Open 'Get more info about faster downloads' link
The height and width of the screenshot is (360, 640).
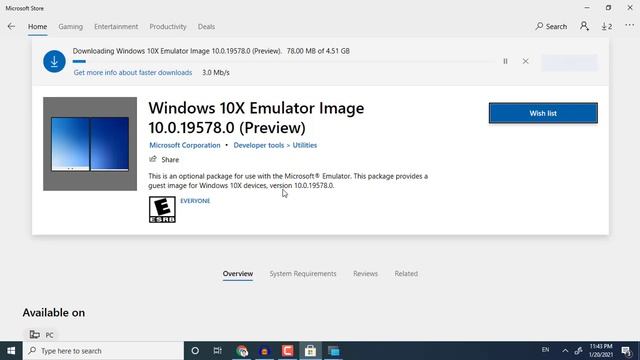pos(133,73)
